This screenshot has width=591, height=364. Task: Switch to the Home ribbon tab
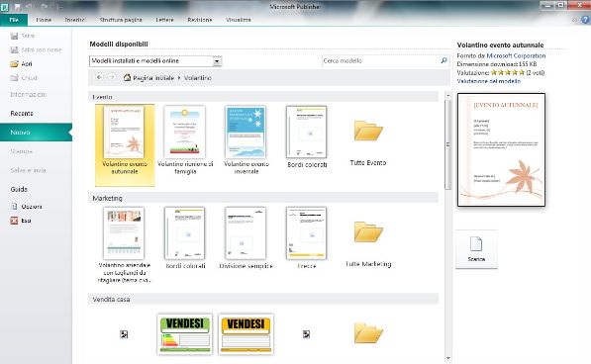point(44,20)
